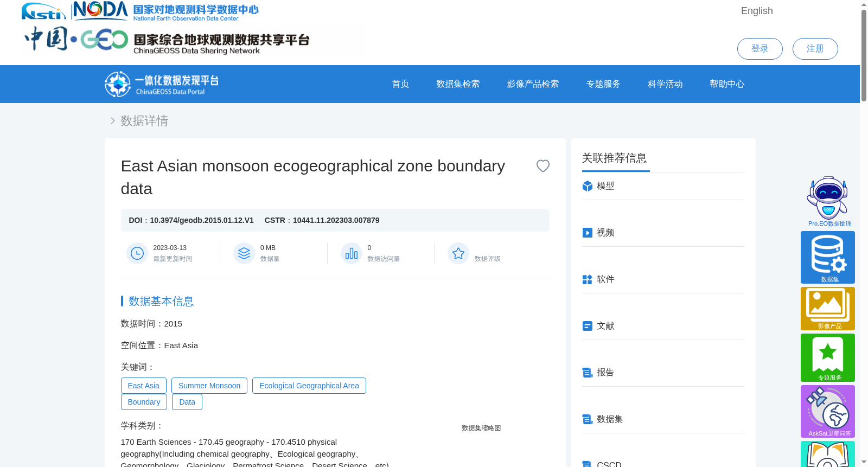Screen dimensions: 868x467
Task: Open the blue 数据集 database sidebar icon
Action: coord(827,257)
